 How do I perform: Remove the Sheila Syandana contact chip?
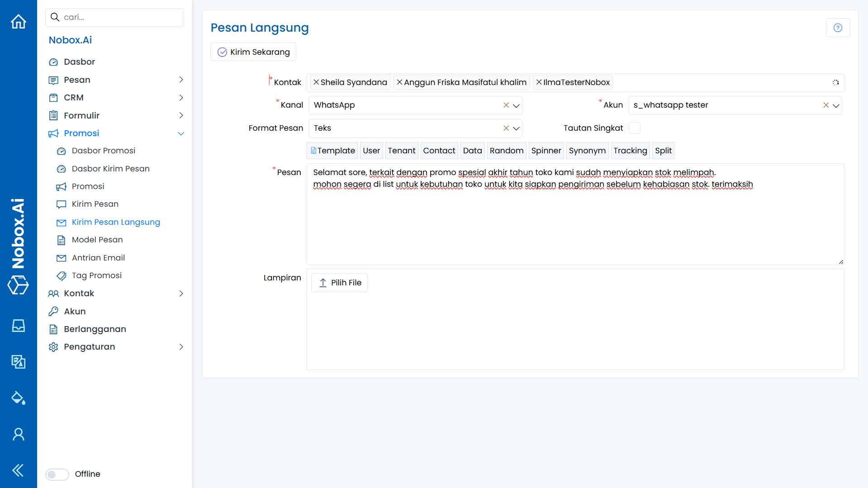(315, 82)
